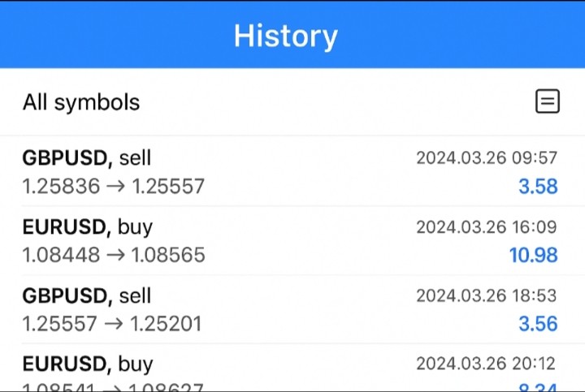Screen dimensions: 585x392
Task: Select the 3.56 profit value
Action: pyautogui.click(x=538, y=325)
